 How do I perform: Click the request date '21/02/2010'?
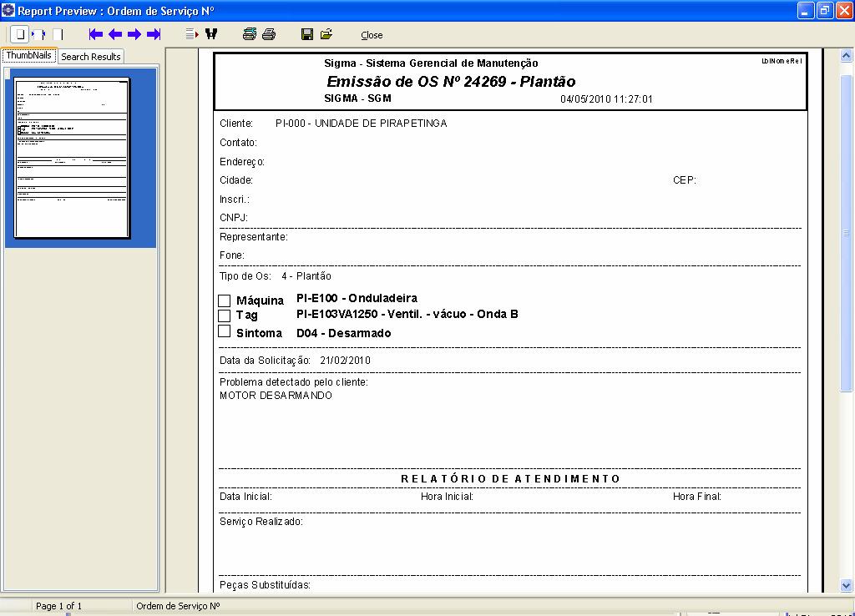(345, 361)
